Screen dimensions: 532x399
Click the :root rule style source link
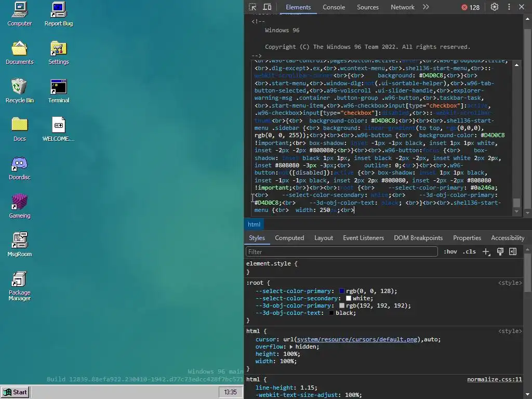[x=510, y=283]
